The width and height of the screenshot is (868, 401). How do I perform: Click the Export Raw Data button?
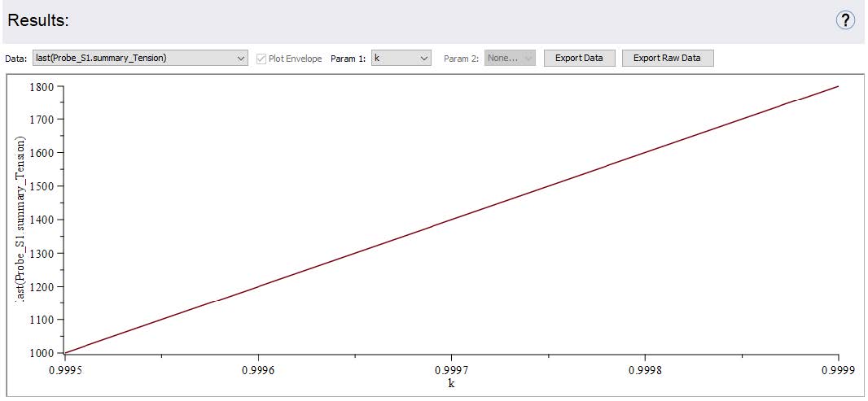(x=667, y=59)
